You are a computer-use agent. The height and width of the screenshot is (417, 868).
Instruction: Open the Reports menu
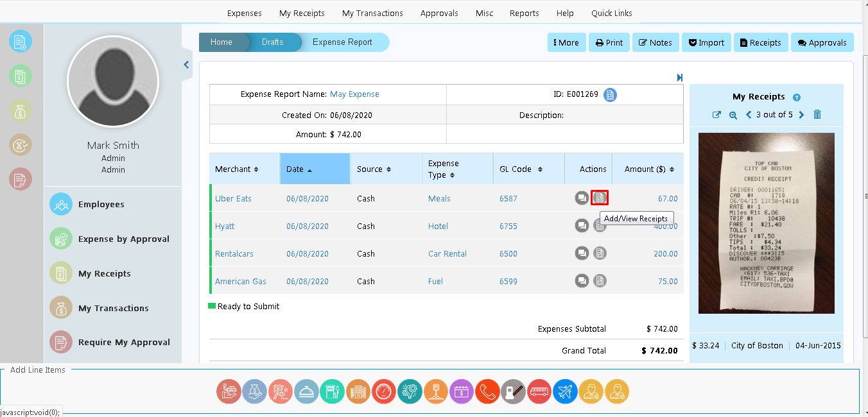[524, 13]
